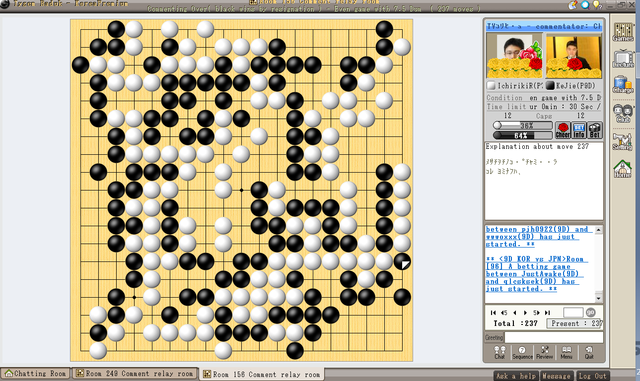Step forward one move
640x381 pixels.
[x=525, y=312]
